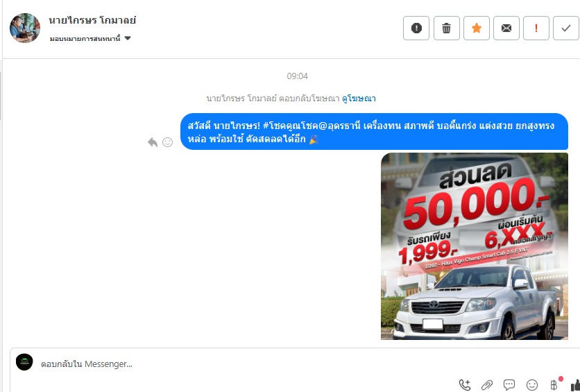580x392 pixels.
Task: React to the message with smiley icon
Action: click(x=168, y=142)
